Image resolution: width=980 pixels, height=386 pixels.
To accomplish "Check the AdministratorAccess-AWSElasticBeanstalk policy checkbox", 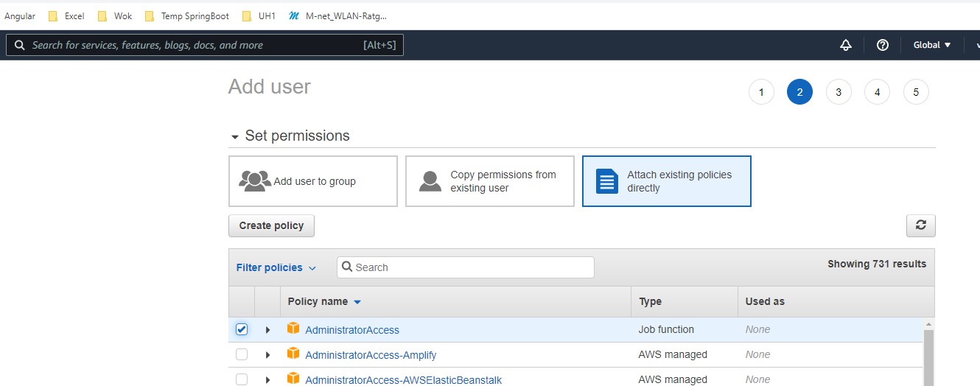I will pyautogui.click(x=242, y=379).
